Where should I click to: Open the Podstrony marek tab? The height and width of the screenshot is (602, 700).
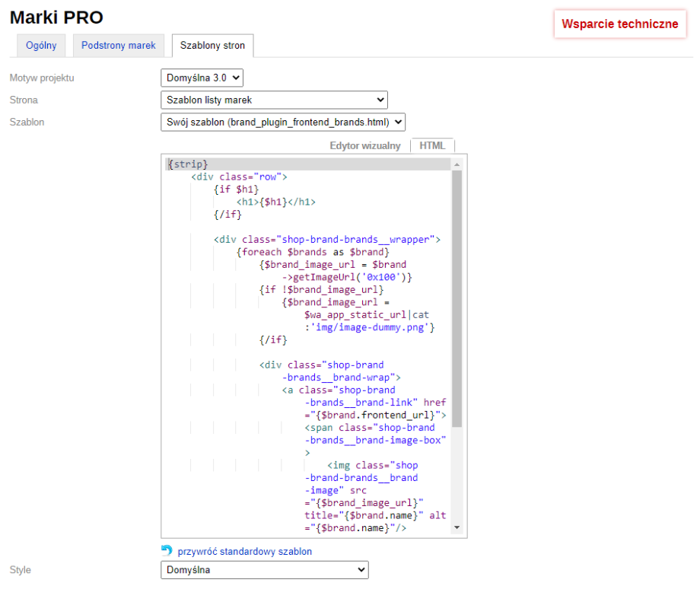(118, 46)
